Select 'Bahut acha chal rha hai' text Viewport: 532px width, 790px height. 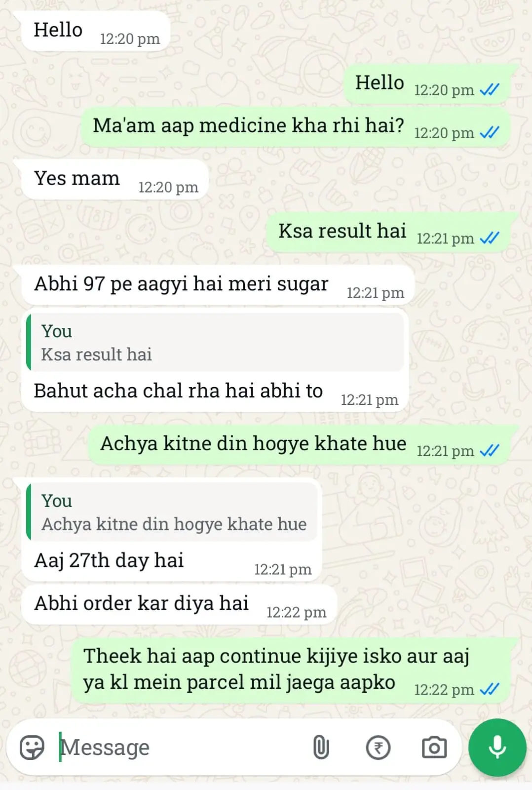click(x=178, y=391)
